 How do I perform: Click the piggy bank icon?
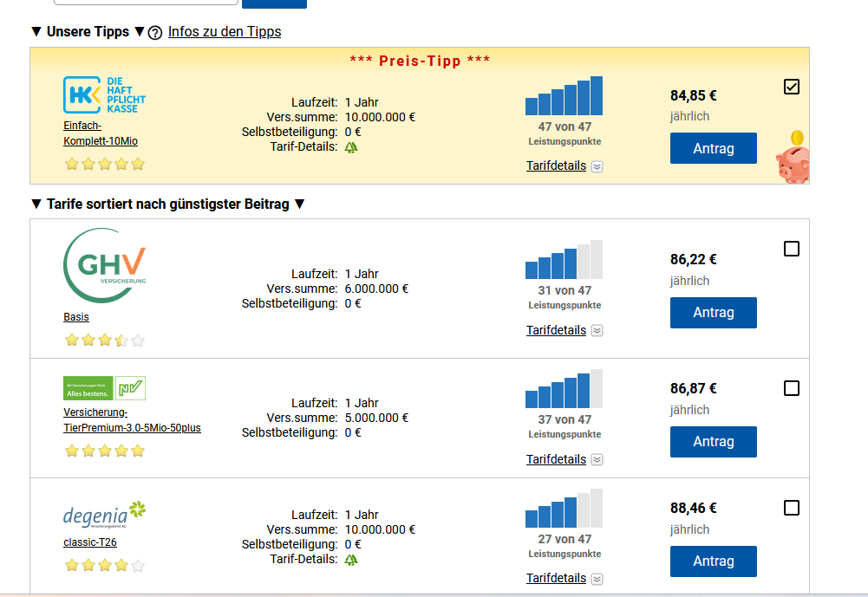click(x=793, y=160)
